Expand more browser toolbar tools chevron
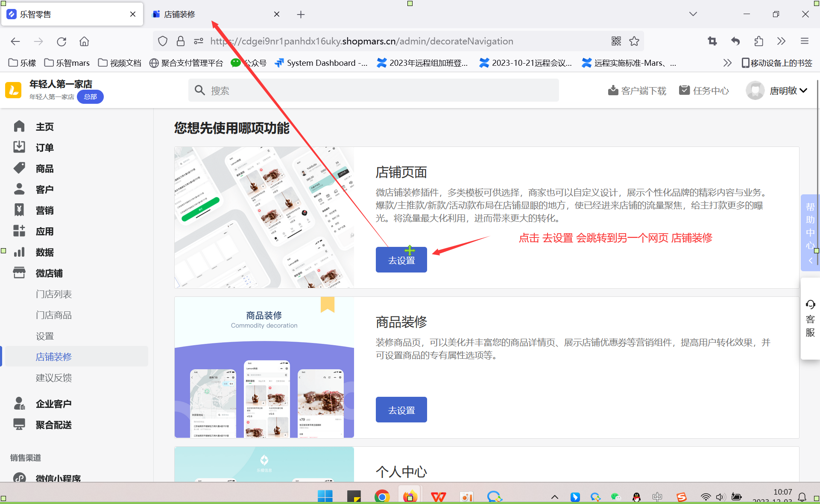 point(781,41)
